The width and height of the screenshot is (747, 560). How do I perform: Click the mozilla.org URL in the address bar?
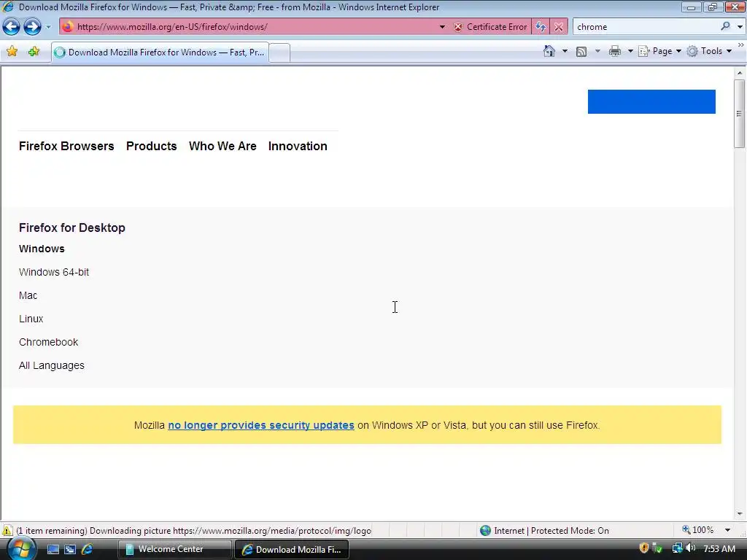point(172,27)
